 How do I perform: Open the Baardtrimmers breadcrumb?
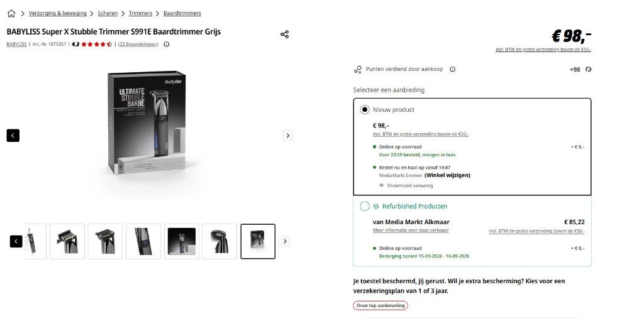click(182, 13)
